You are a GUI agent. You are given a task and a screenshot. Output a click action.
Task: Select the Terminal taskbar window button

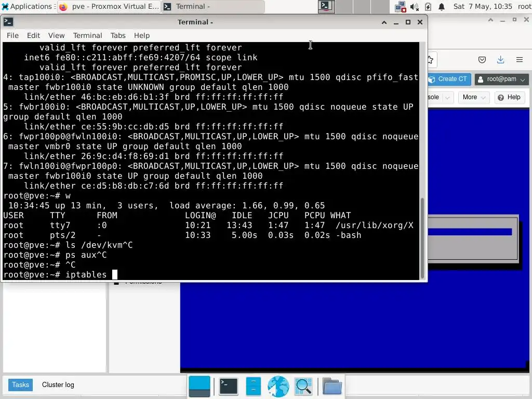212,6
